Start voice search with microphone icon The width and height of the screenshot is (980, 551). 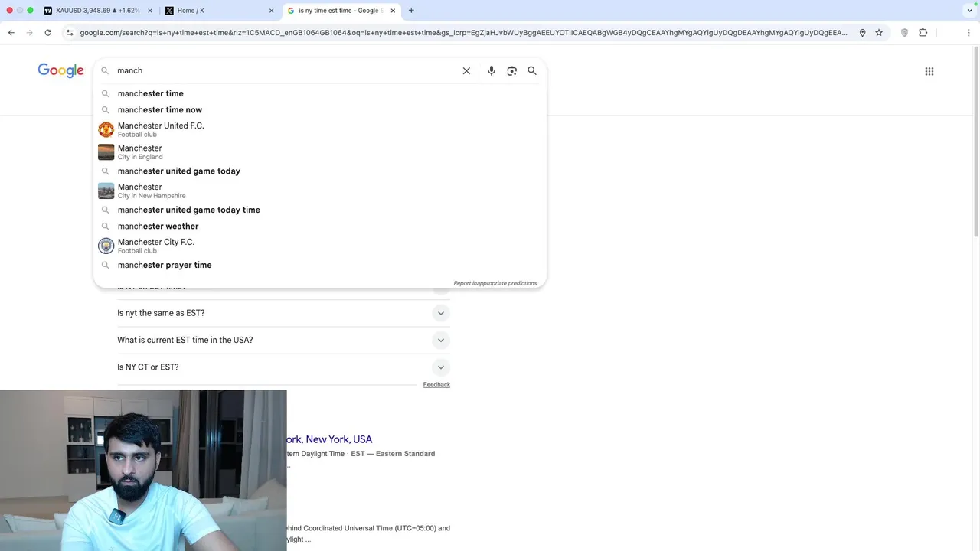[x=492, y=70]
